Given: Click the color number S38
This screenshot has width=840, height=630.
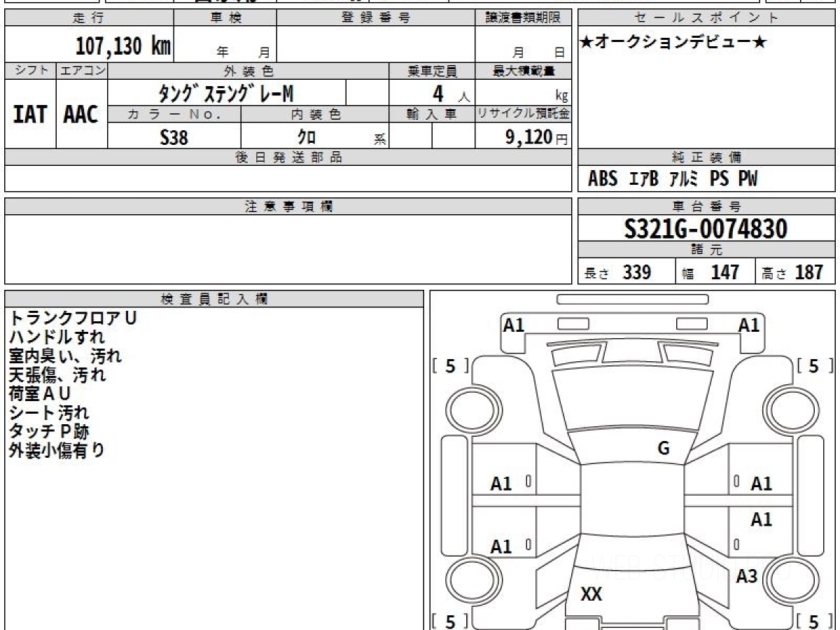Looking at the screenshot, I should pyautogui.click(x=174, y=137).
